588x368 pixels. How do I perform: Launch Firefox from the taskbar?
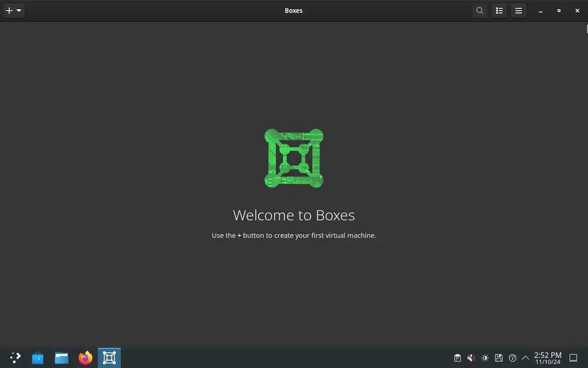[x=85, y=358]
